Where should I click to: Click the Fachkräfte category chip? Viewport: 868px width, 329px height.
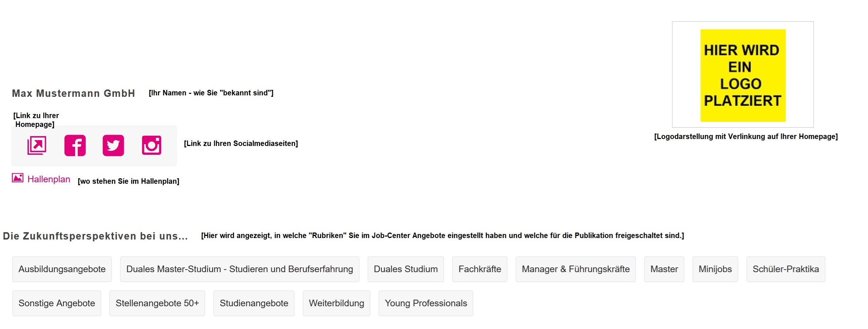coord(479,269)
